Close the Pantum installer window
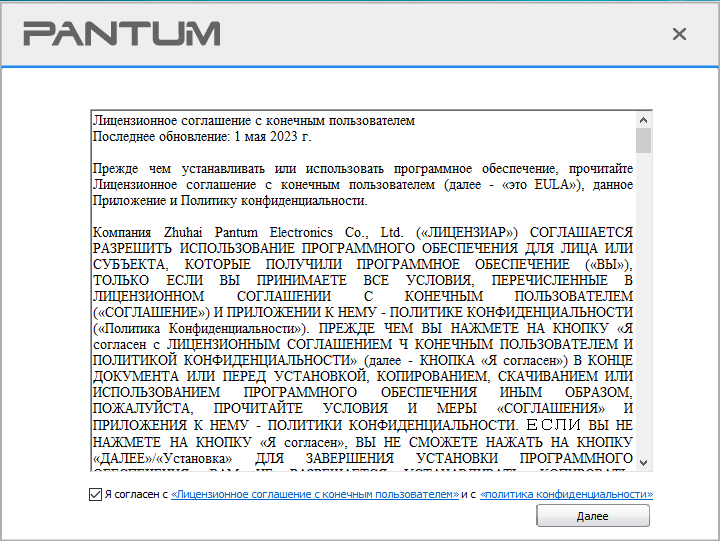 (x=679, y=34)
